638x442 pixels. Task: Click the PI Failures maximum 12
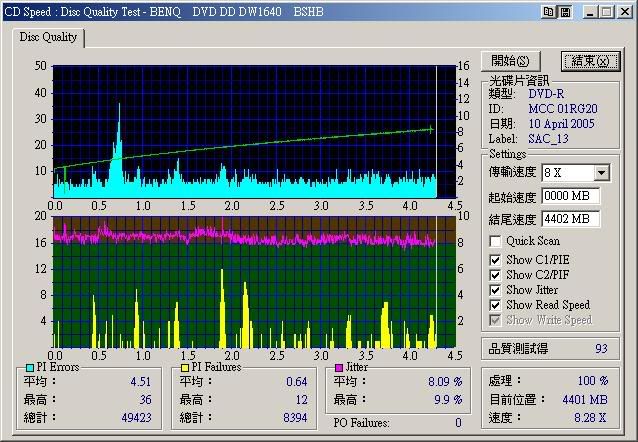tap(302, 400)
